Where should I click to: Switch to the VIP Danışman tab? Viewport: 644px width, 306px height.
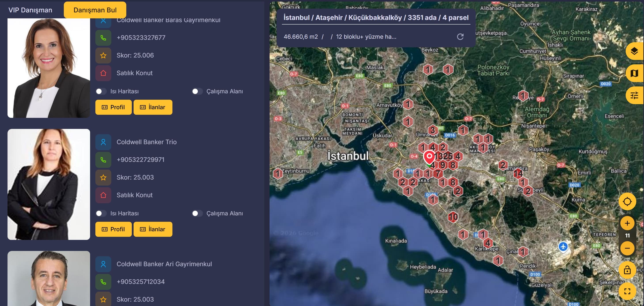click(30, 10)
